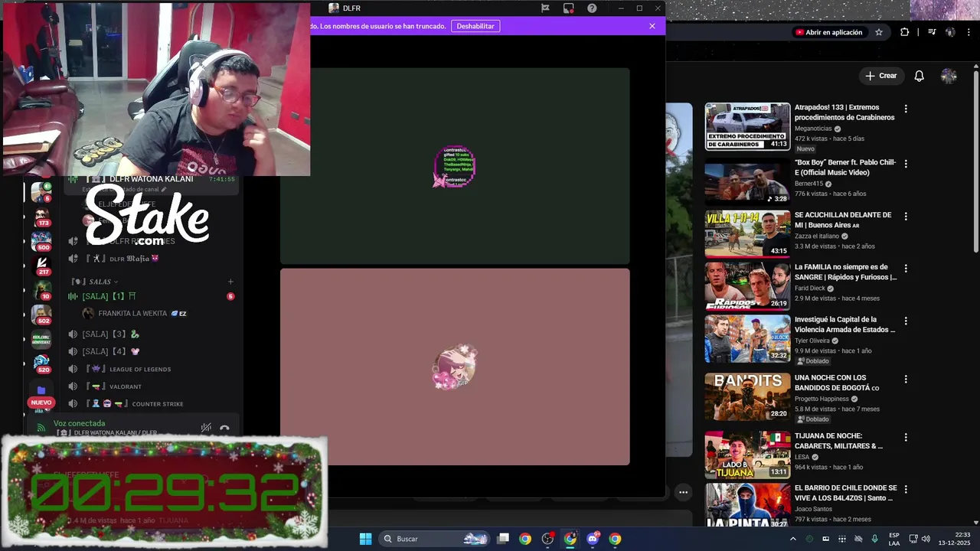
Task: Select the top user tile in Discord call
Action: point(455,166)
